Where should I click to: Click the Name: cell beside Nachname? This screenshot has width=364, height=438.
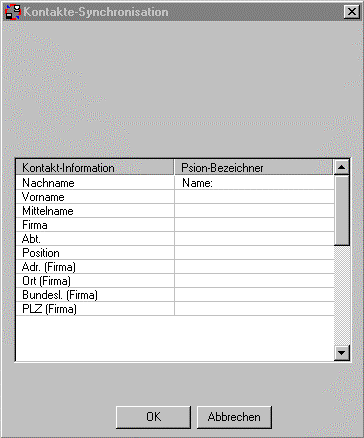(254, 183)
